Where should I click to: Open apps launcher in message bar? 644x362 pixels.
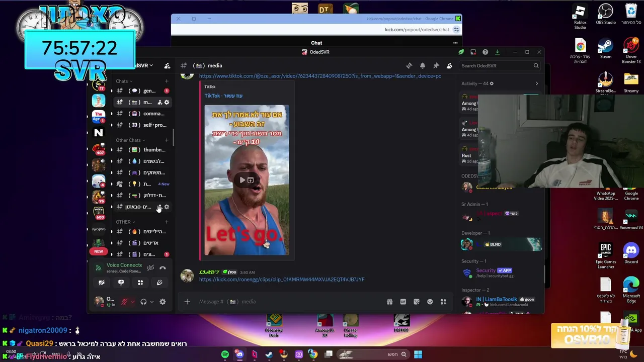pyautogui.click(x=443, y=302)
